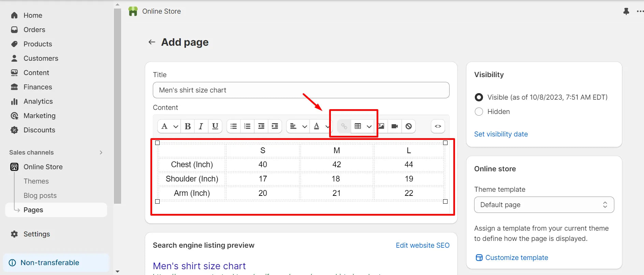Go to Analytics in the sidebar
644x275 pixels.
coord(38,101)
